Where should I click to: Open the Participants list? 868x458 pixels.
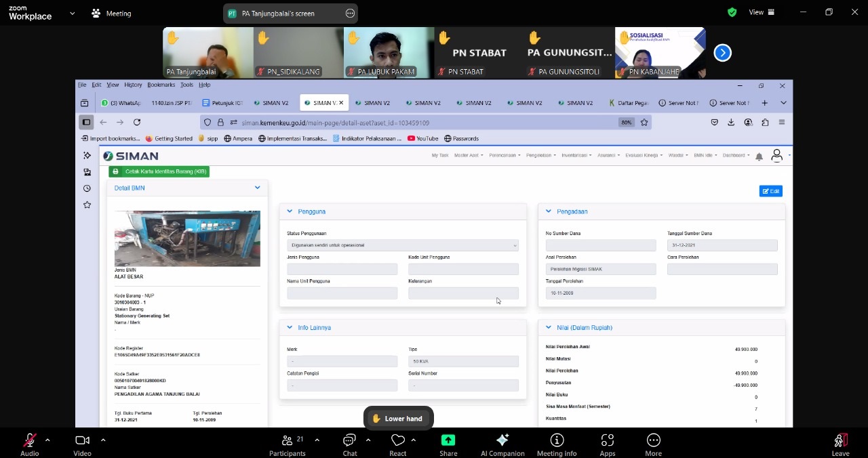tap(288, 444)
